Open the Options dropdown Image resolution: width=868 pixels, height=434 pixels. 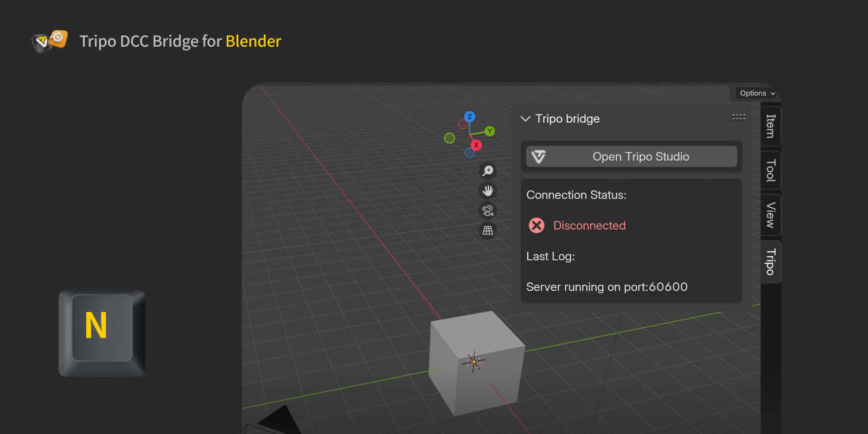click(757, 93)
